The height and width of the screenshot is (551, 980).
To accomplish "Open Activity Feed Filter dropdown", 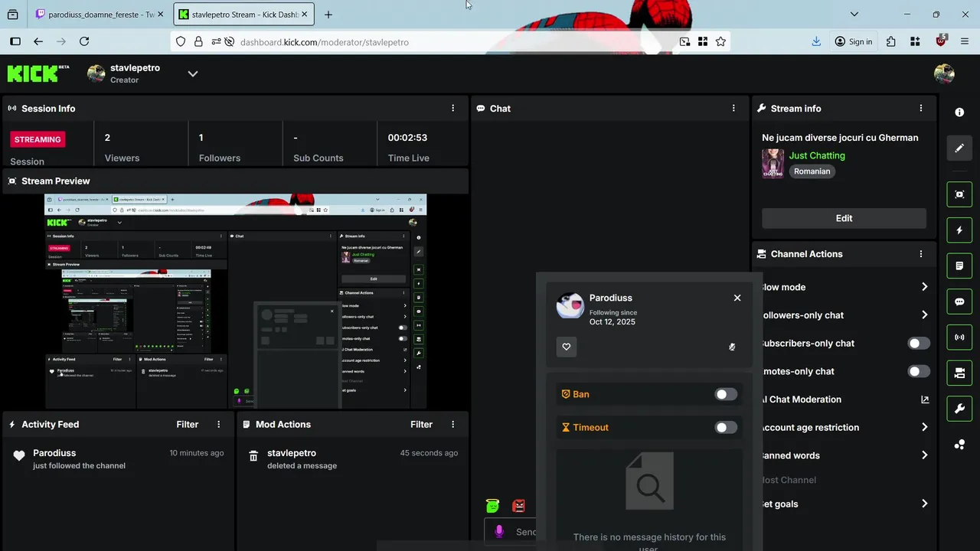I will (188, 424).
